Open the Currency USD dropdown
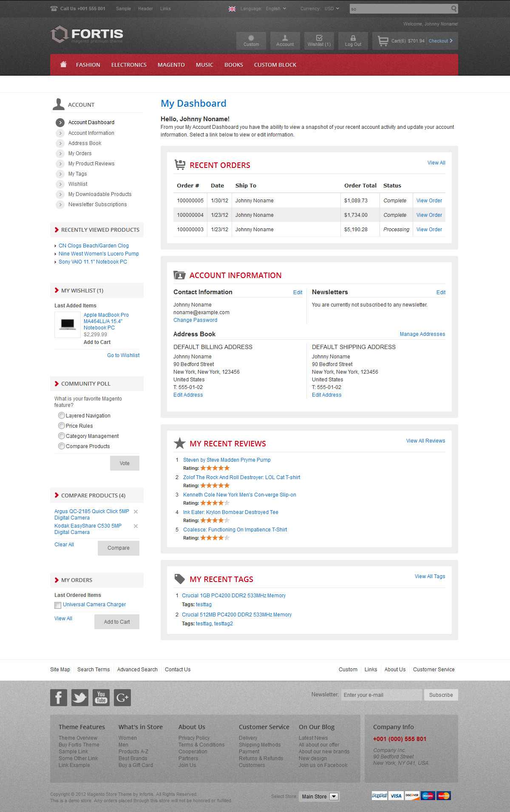 coord(332,9)
